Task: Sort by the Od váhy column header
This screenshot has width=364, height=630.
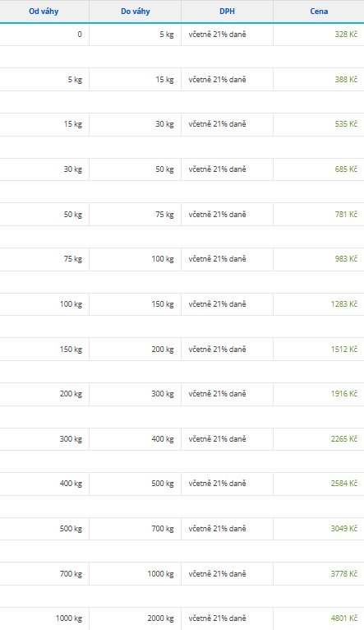Action: (44, 12)
